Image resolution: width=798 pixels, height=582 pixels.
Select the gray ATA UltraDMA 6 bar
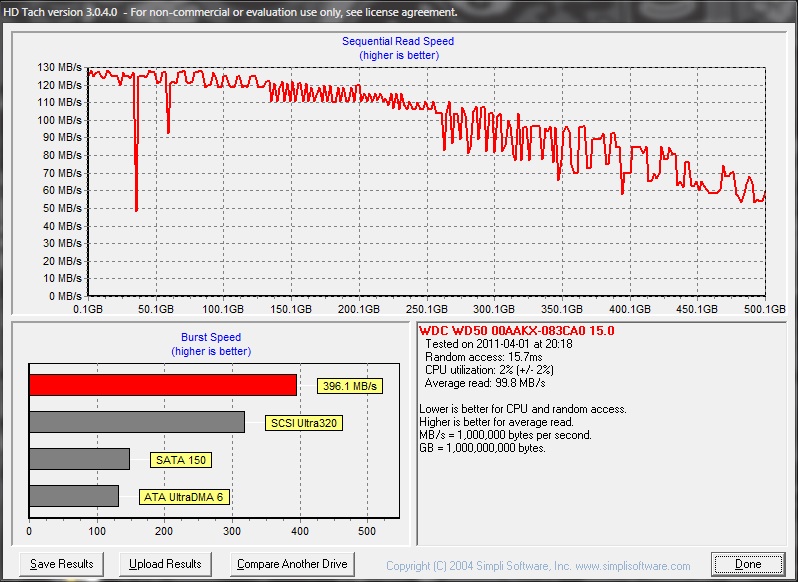[74, 496]
